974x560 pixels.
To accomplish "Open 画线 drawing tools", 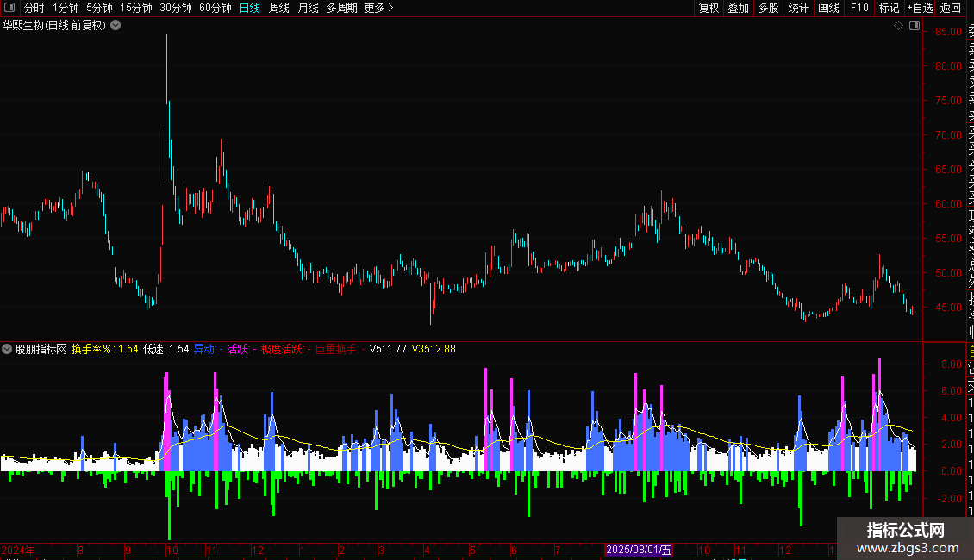I will (828, 8).
